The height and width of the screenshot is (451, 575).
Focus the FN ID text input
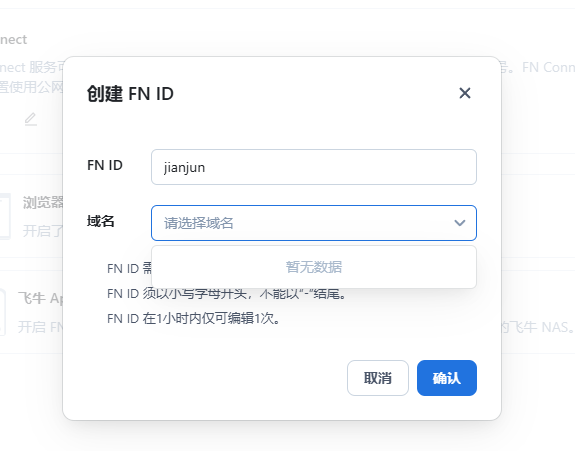(314, 167)
